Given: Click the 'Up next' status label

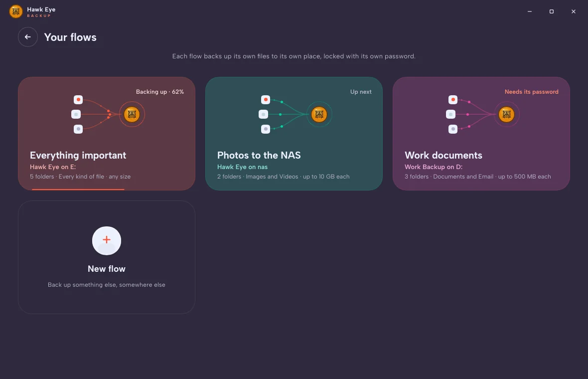Looking at the screenshot, I should click(x=361, y=92).
